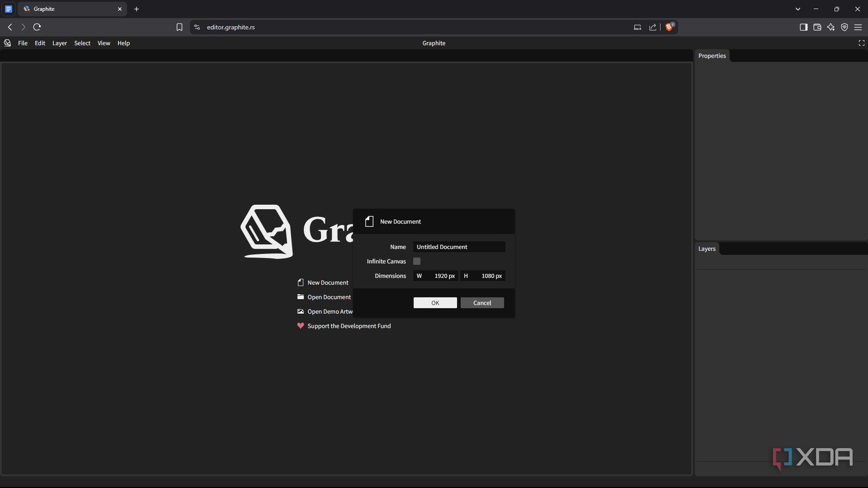The width and height of the screenshot is (868, 488).
Task: Open the browser hamburger menu
Action: pyautogui.click(x=858, y=27)
